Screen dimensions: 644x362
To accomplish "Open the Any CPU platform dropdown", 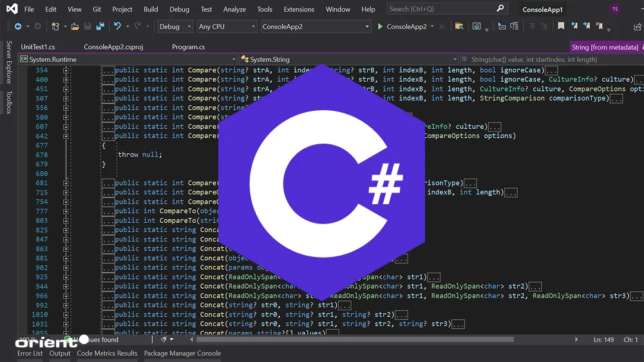I will (226, 26).
